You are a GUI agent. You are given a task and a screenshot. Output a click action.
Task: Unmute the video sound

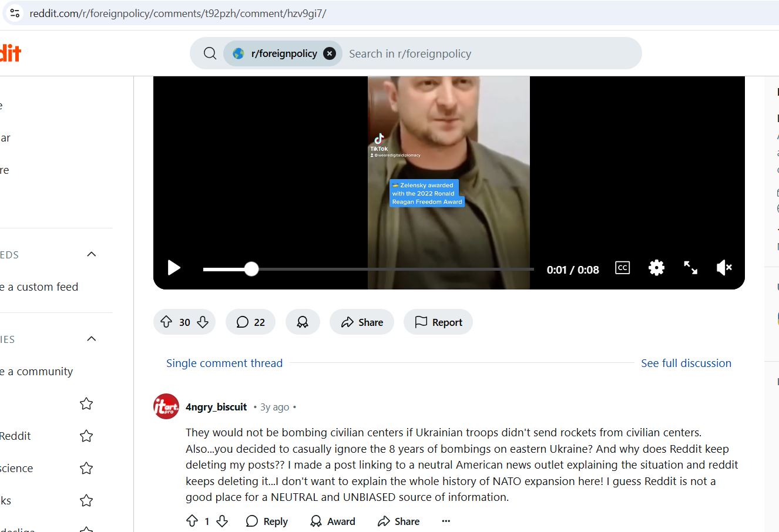[x=724, y=268]
